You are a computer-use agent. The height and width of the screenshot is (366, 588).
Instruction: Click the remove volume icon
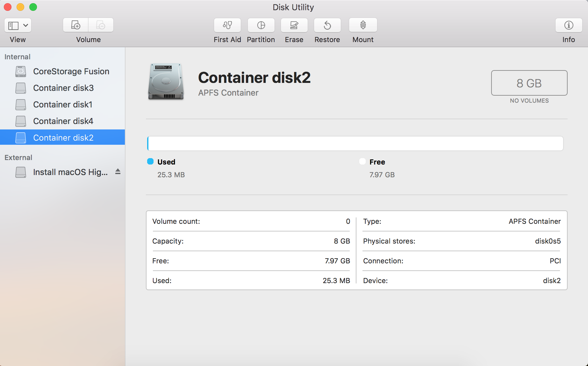point(101,25)
